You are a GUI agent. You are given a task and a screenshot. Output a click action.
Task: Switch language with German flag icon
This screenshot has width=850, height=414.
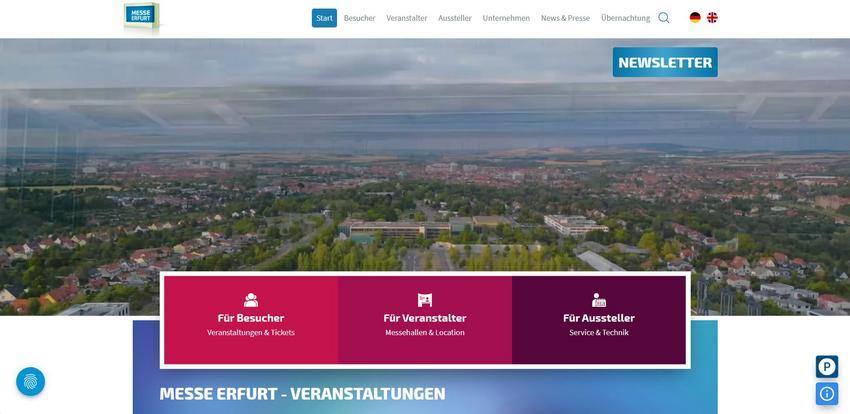click(x=695, y=18)
